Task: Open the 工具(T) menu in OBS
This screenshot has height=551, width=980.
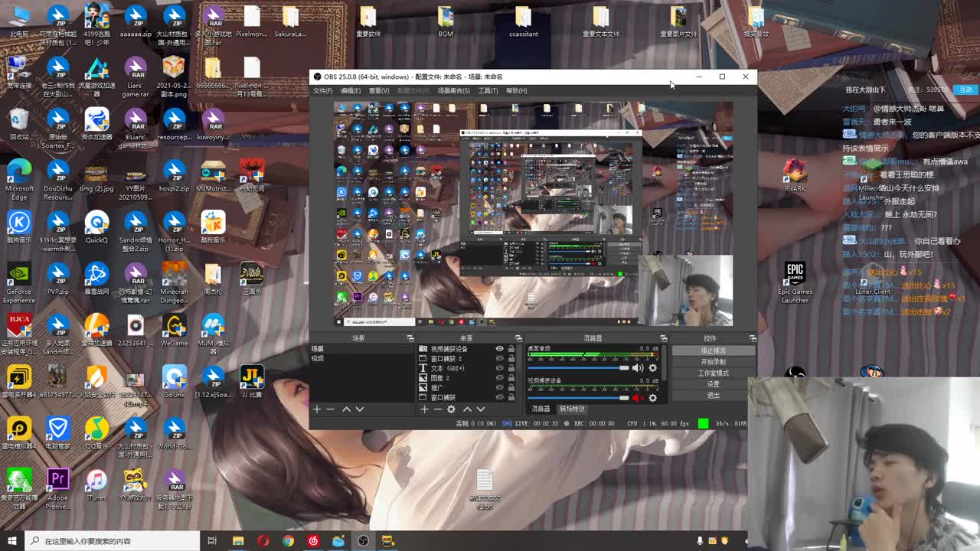Action: click(x=488, y=90)
